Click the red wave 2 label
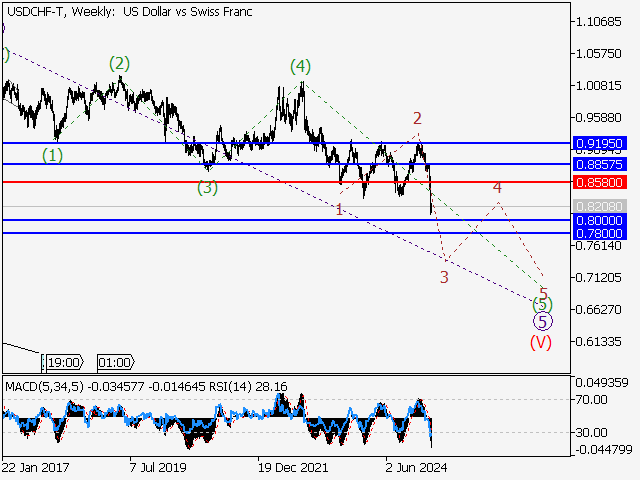The width and height of the screenshot is (640, 480). click(x=417, y=118)
